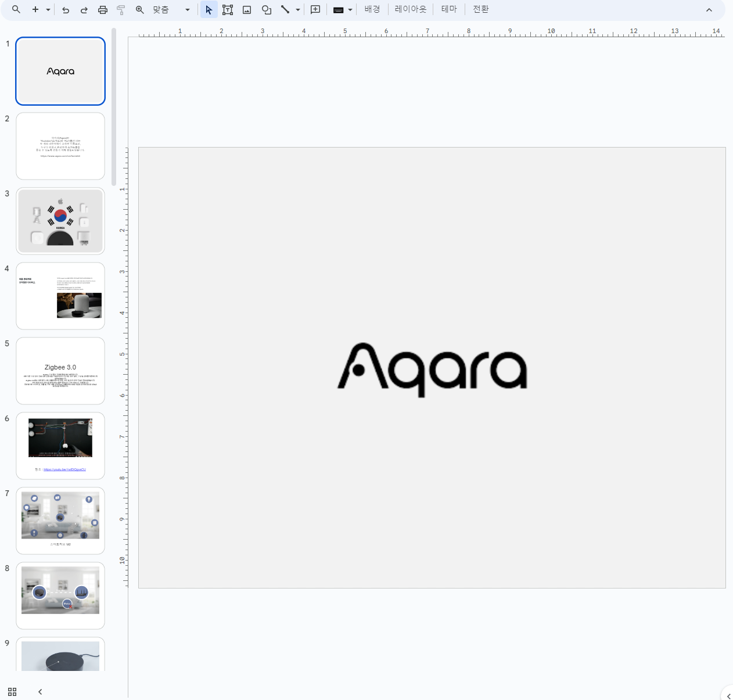This screenshot has width=733, height=700.
Task: Click the search menus magnifier icon
Action: point(16,9)
